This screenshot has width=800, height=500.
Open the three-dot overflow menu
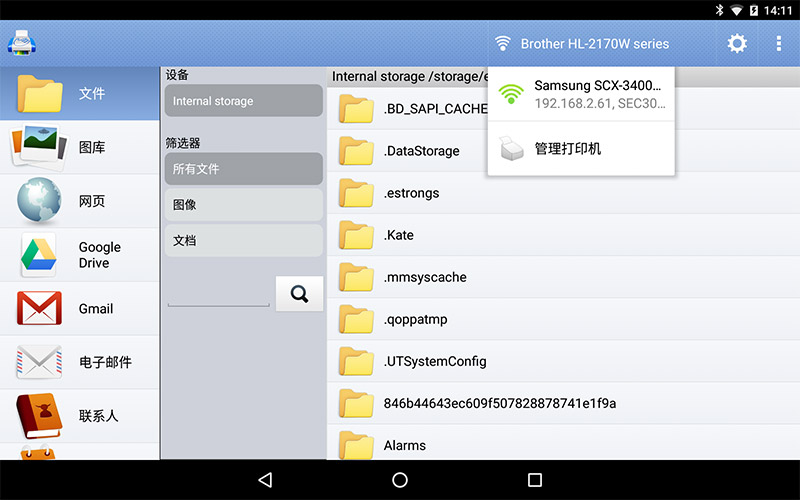point(779,44)
